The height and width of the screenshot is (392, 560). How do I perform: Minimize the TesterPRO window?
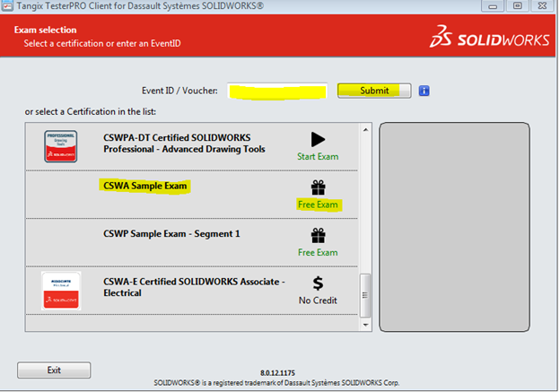493,6
